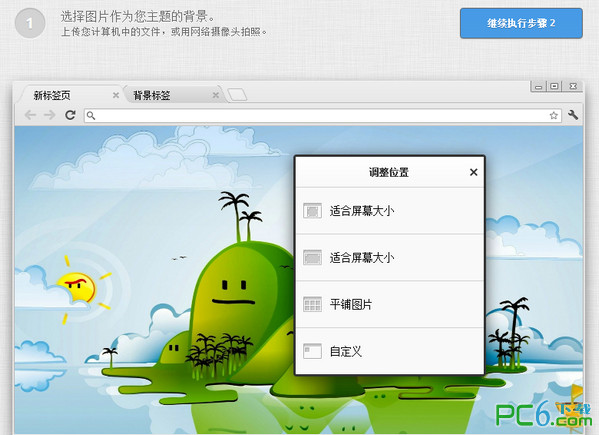599x435 pixels.
Task: Choose the 平铺图片 option
Action: pyautogui.click(x=390, y=304)
